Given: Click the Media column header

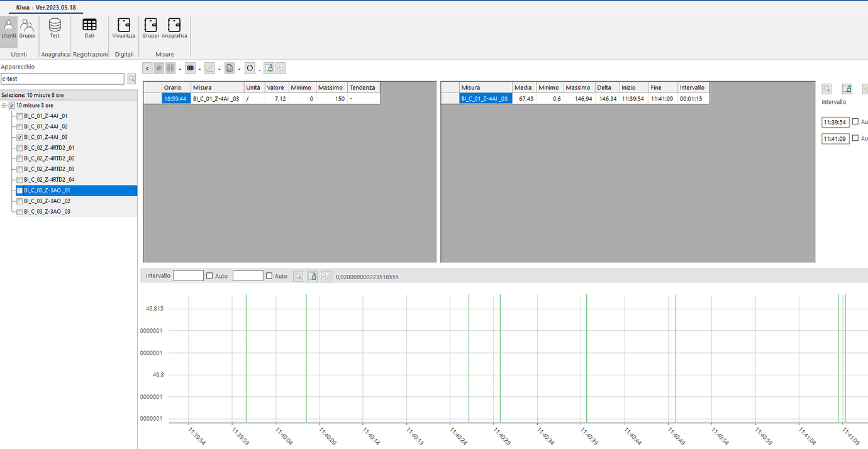Looking at the screenshot, I should [525, 87].
